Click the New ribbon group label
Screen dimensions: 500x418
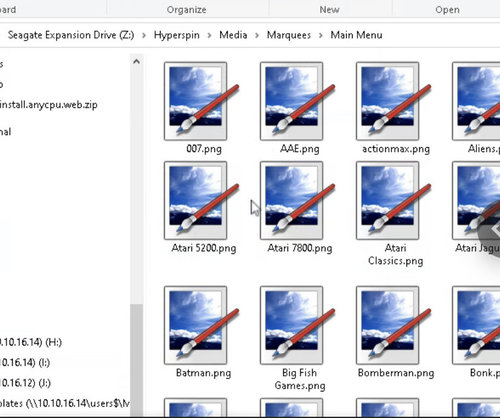(x=329, y=10)
